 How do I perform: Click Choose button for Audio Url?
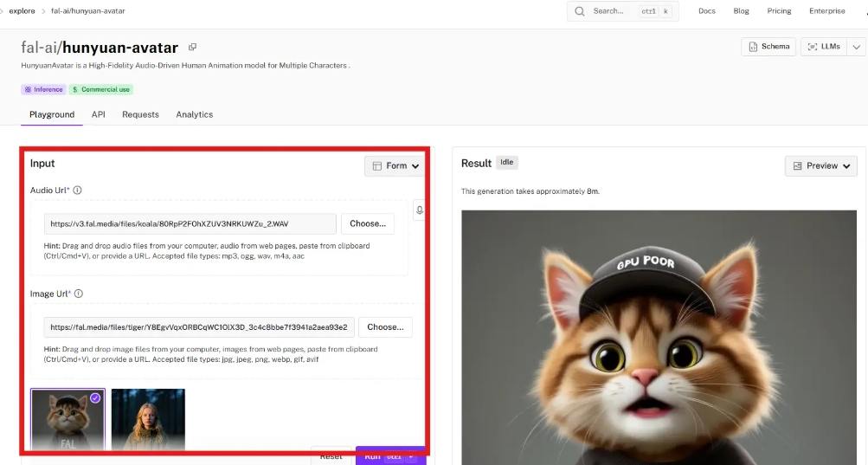pyautogui.click(x=367, y=223)
